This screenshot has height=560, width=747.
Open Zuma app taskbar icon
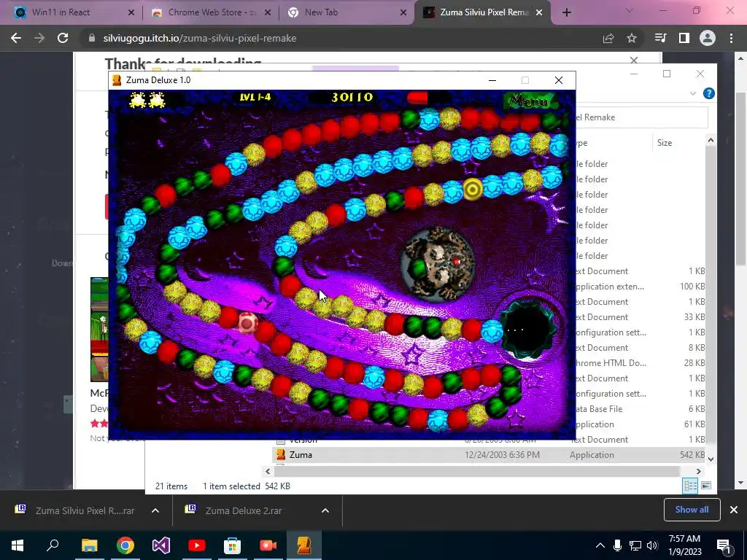click(x=304, y=545)
